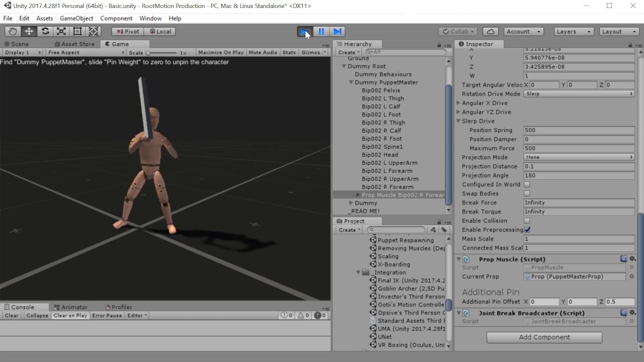Image resolution: width=644 pixels, height=362 pixels.
Task: Select the combined Transform tool
Action: point(94,31)
